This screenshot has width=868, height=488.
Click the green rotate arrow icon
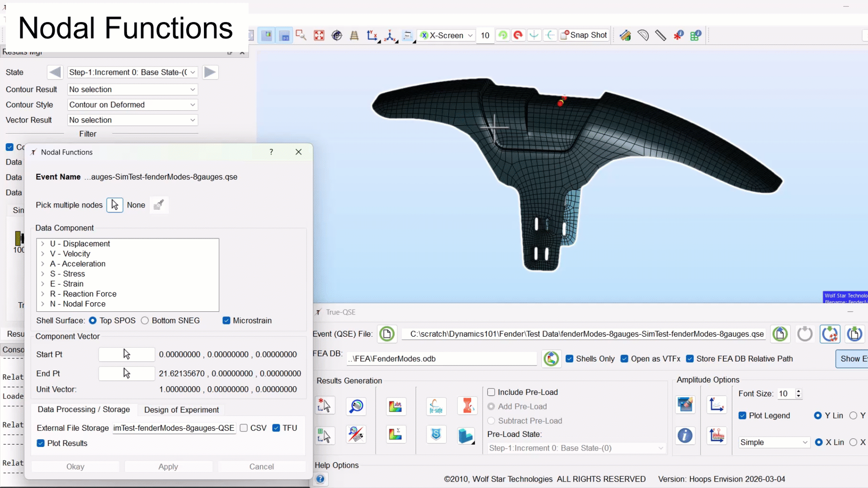(502, 35)
